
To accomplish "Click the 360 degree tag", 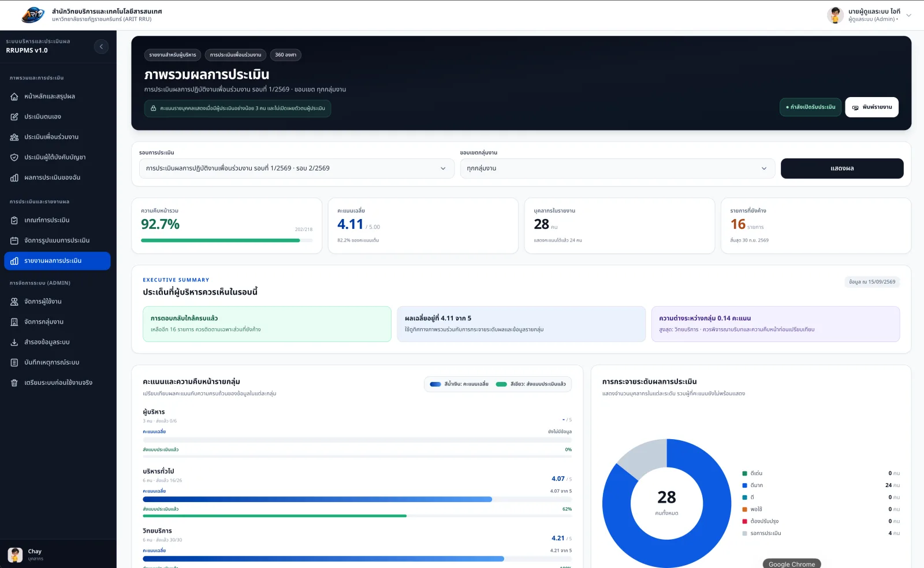I will (x=285, y=55).
